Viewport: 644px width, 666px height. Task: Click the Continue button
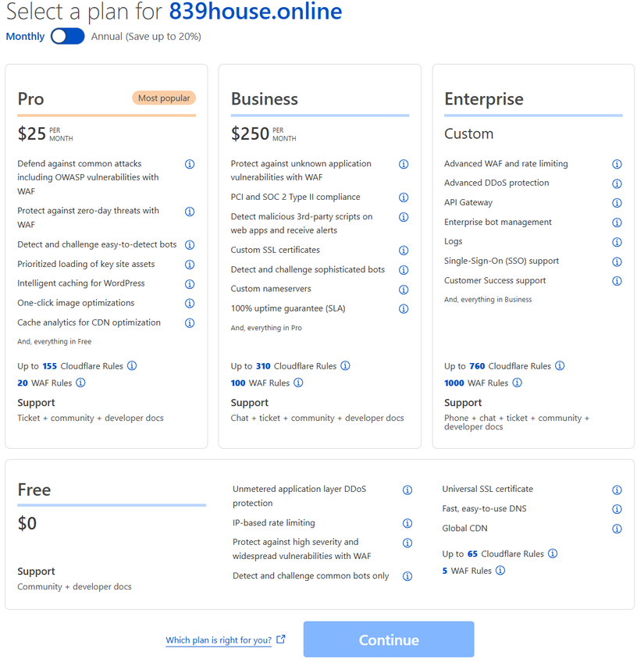click(x=389, y=639)
